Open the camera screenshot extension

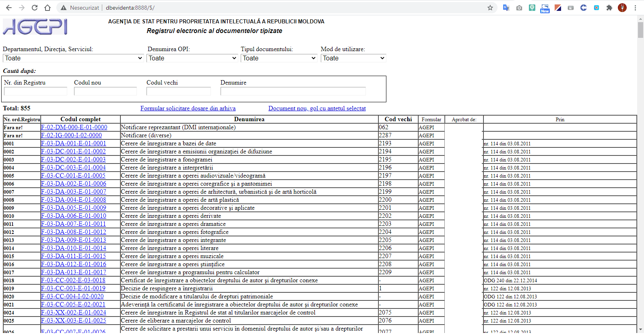[x=519, y=8]
